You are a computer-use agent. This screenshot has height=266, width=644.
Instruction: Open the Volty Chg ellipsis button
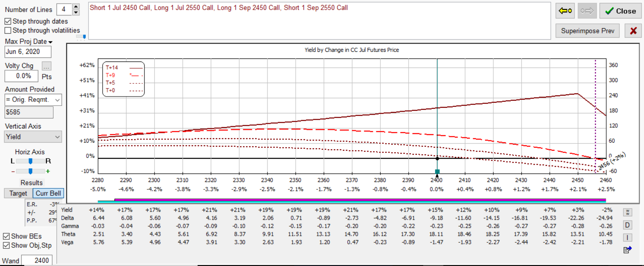pos(46,66)
